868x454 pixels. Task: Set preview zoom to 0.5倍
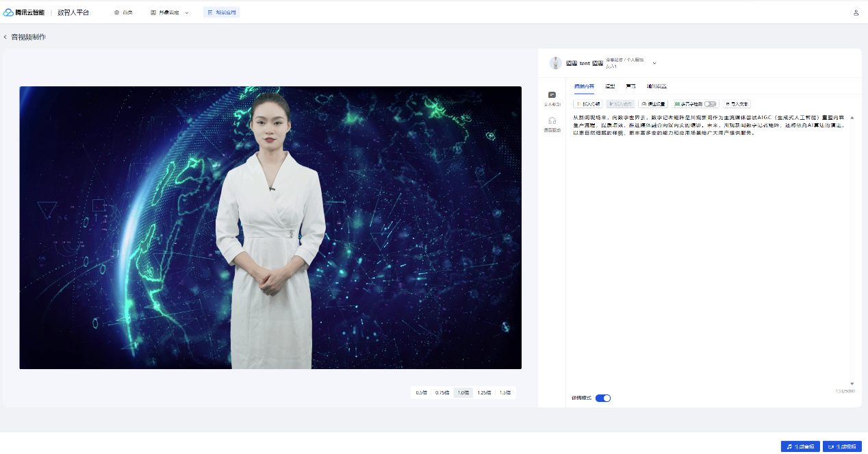click(x=421, y=392)
